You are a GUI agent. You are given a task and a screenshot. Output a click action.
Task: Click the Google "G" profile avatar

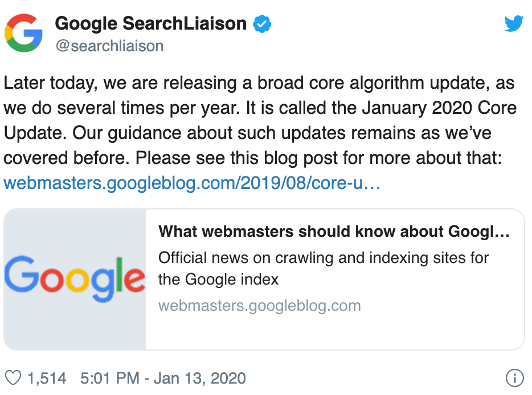[x=24, y=32]
